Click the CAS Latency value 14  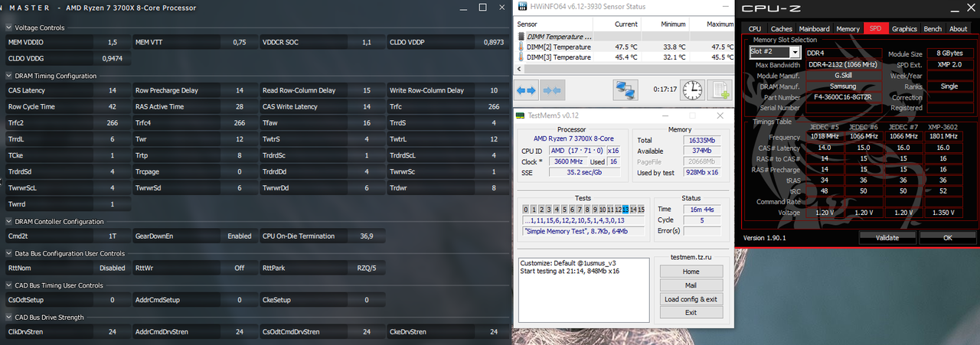tap(113, 90)
